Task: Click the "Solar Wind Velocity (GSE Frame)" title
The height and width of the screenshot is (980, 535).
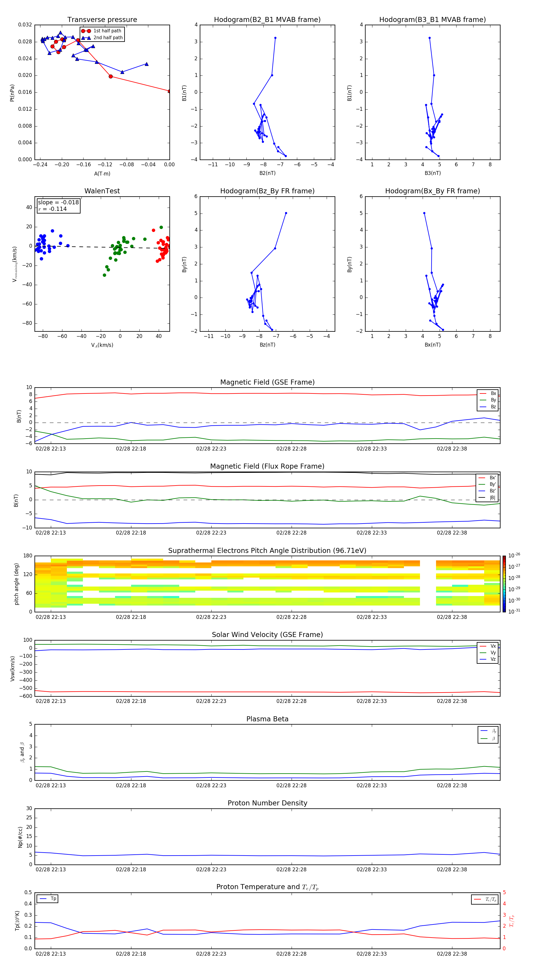Action: [x=267, y=635]
